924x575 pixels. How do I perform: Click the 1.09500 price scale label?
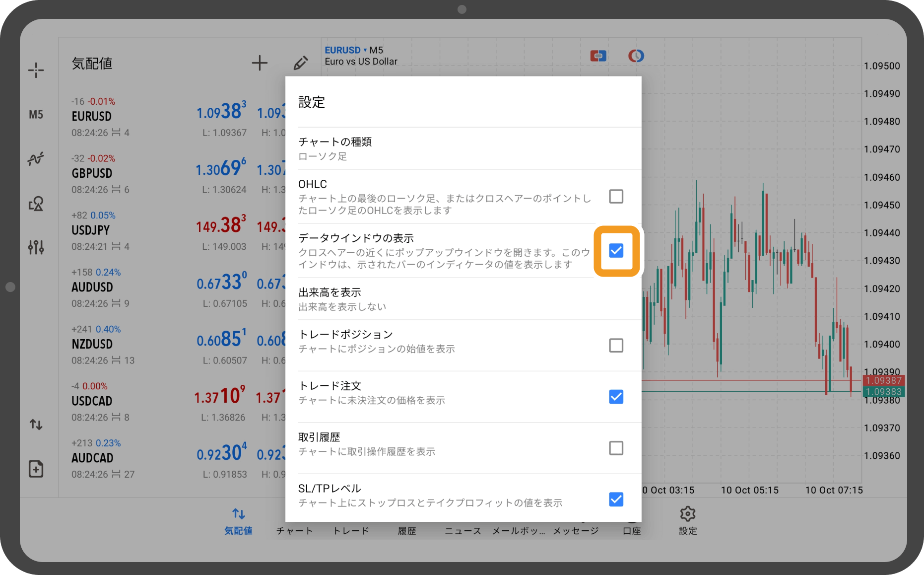[882, 66]
